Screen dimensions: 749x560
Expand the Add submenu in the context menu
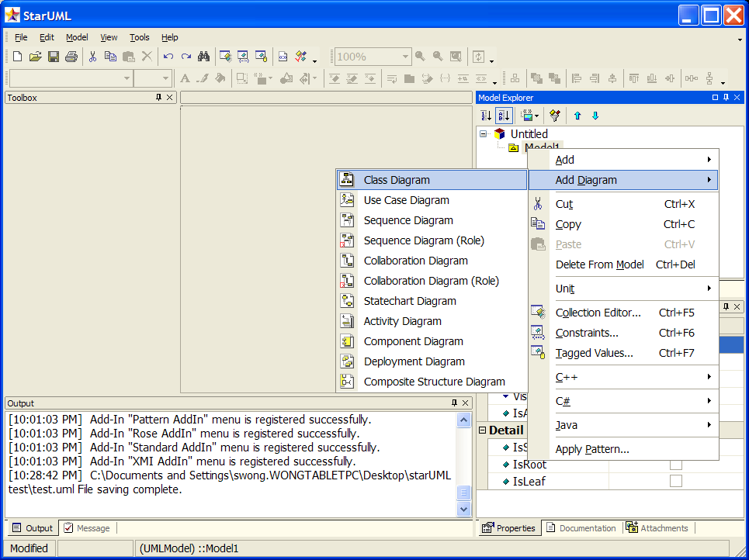(x=623, y=160)
